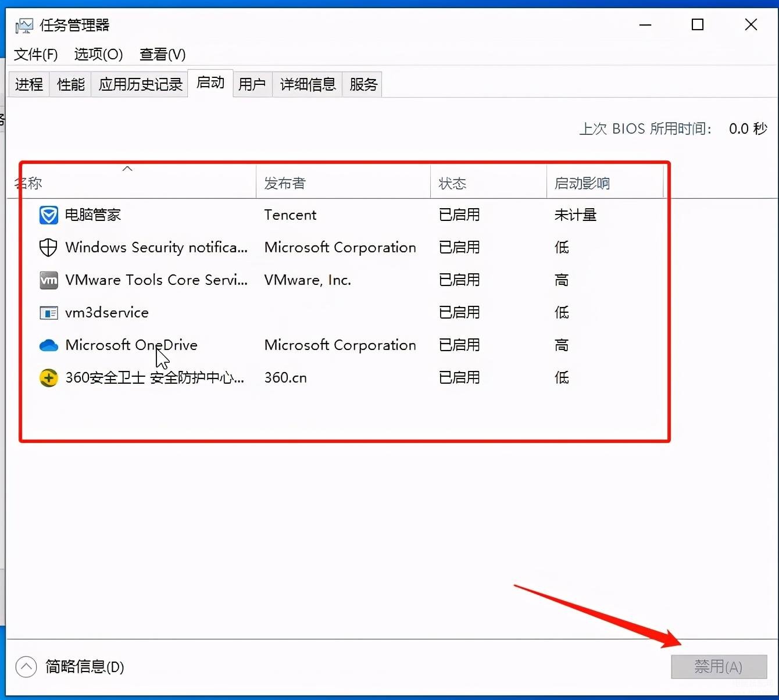779x700 pixels.
Task: Close the Task Manager window
Action: [x=751, y=25]
